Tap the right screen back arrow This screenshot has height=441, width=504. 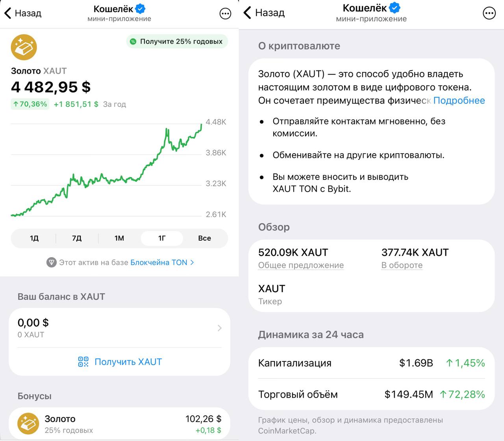[x=247, y=13]
